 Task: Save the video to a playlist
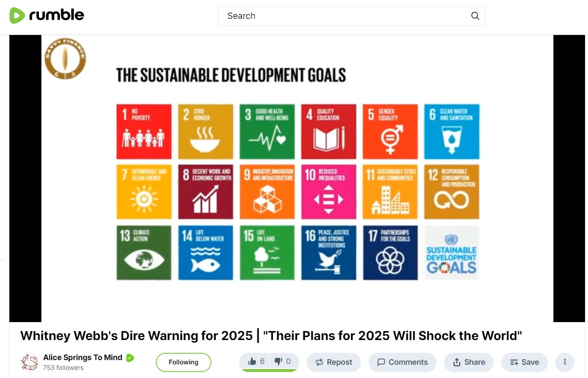coord(524,362)
